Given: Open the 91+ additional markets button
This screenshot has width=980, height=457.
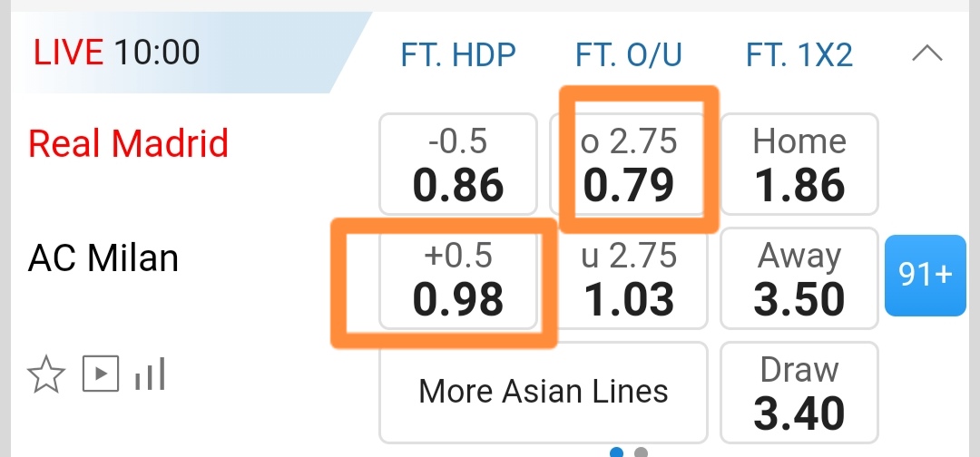Looking at the screenshot, I should click(x=925, y=276).
